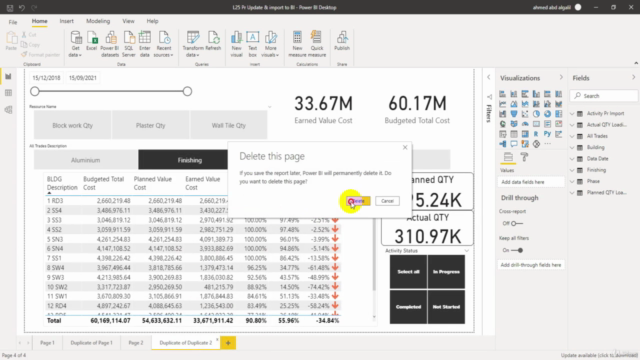Expand the Phase table
Image resolution: width=640 pixels, height=360 pixels.
point(572,181)
